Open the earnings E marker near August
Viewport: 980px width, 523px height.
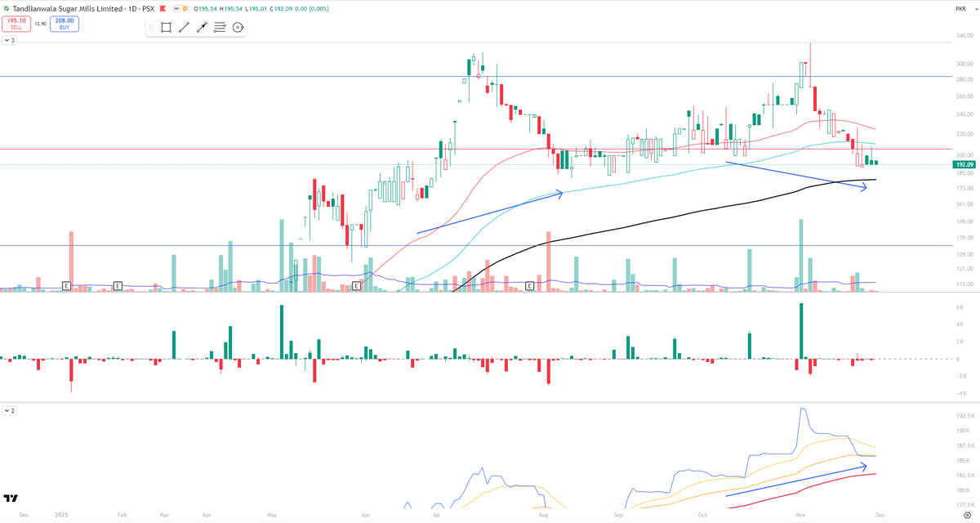click(529, 285)
